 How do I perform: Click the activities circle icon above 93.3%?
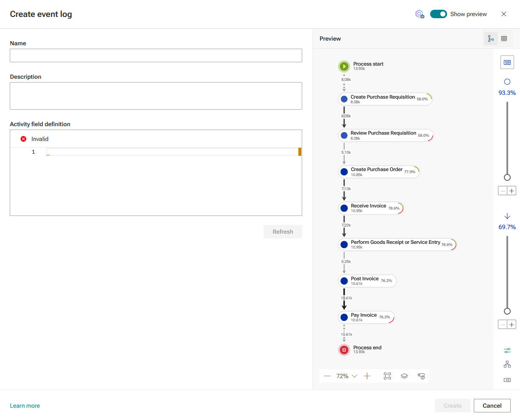pos(507,82)
